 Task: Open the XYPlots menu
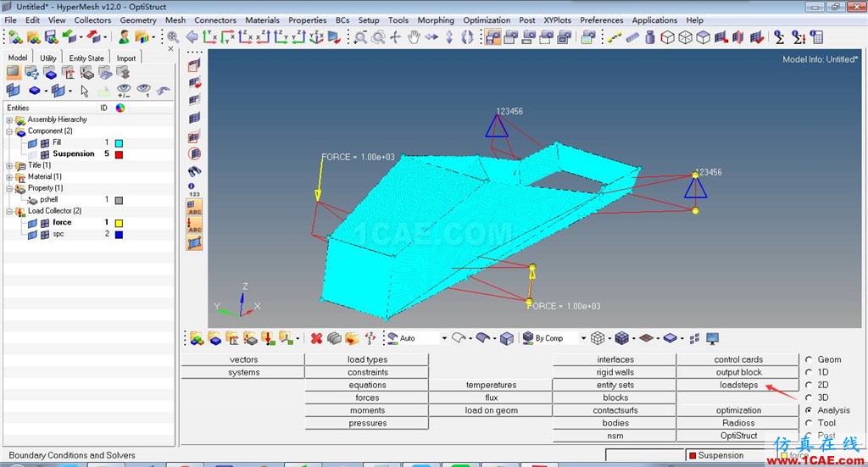pyautogui.click(x=557, y=20)
